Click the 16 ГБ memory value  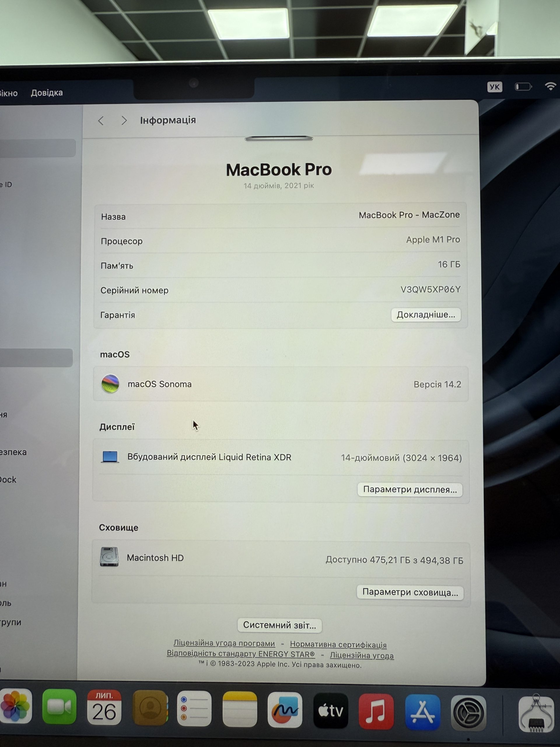coord(449,264)
